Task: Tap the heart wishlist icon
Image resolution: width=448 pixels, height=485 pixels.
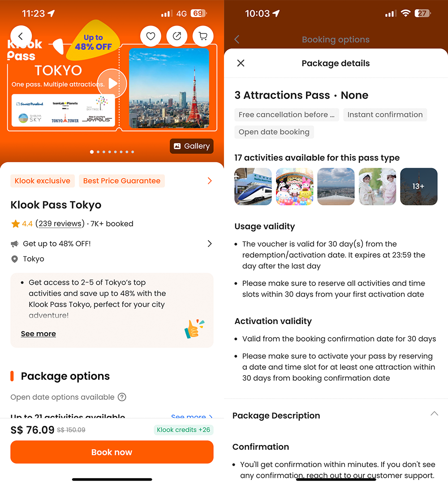Action: tap(151, 36)
